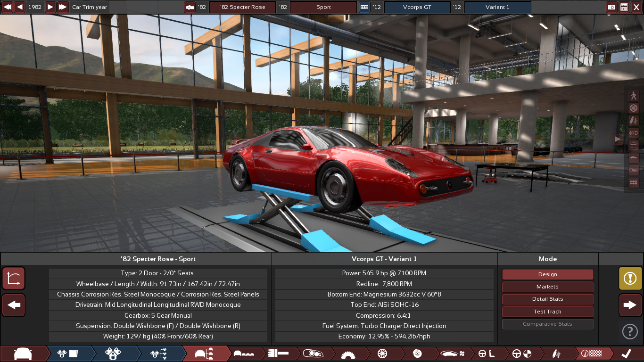Toggle the car front view icon
The image size is (644, 362).
634,145
